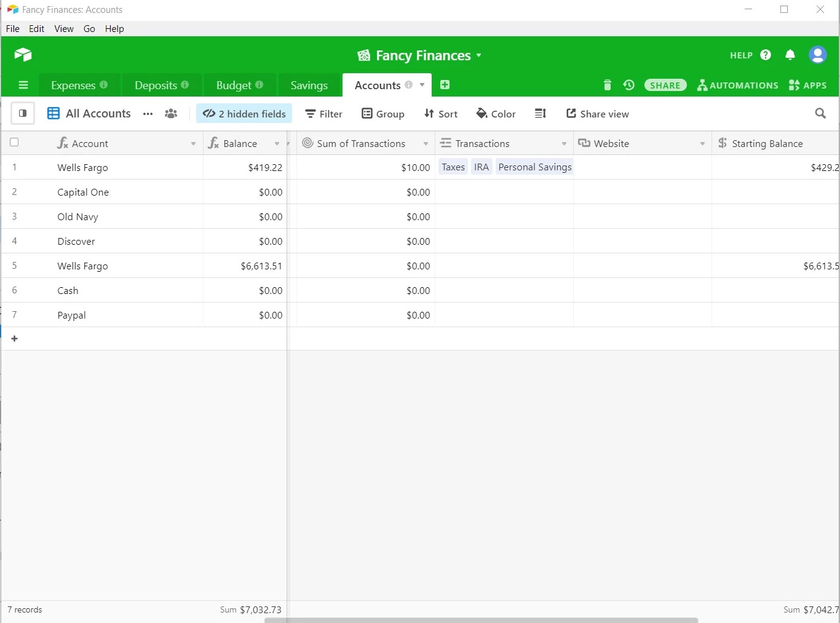
Task: Open the row height icon
Action: [x=541, y=113]
